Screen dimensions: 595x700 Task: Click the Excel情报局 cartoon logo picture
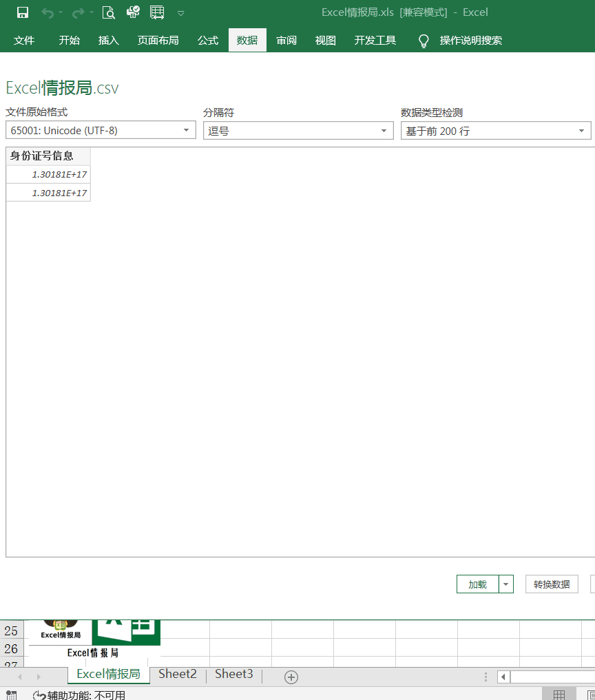[61, 630]
